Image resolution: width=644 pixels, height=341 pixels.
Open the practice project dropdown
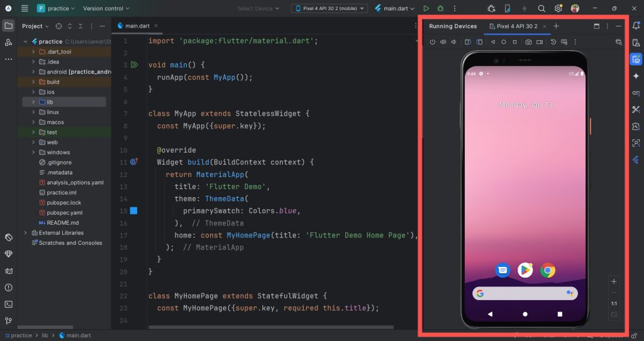56,8
